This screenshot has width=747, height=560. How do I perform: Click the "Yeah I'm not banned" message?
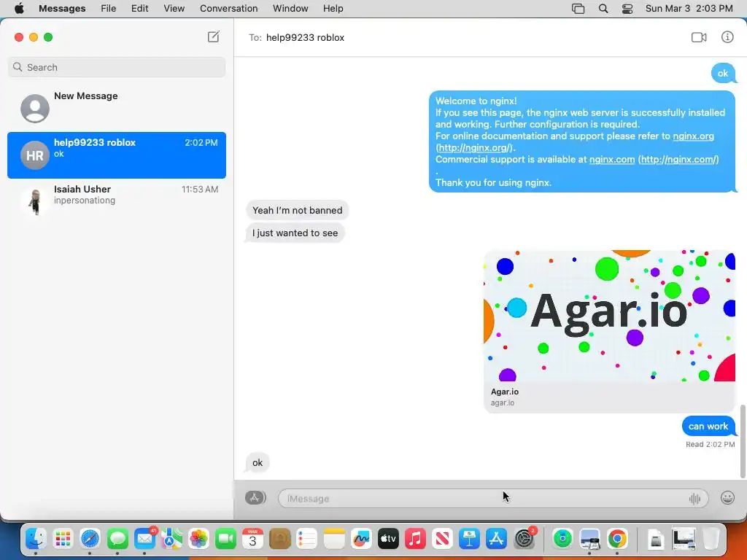pyautogui.click(x=298, y=210)
